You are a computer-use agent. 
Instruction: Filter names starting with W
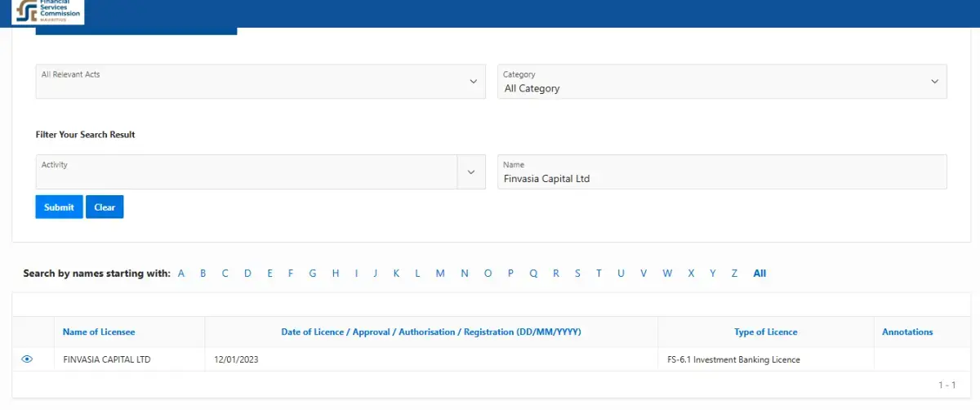[x=667, y=274]
